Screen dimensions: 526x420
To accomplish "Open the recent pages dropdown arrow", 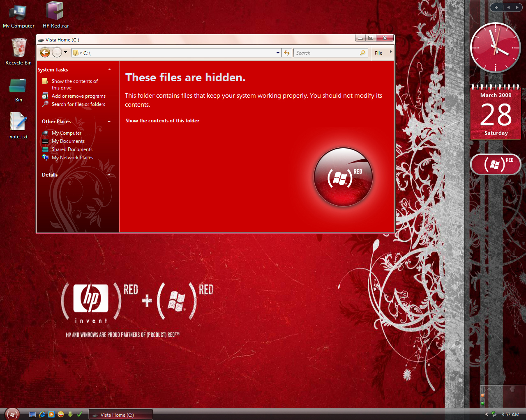I will click(x=65, y=52).
